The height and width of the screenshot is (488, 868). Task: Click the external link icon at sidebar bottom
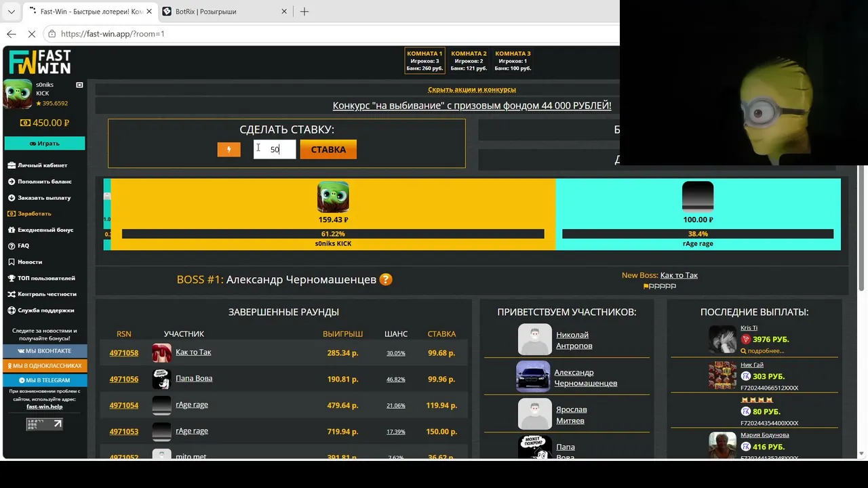(x=44, y=424)
